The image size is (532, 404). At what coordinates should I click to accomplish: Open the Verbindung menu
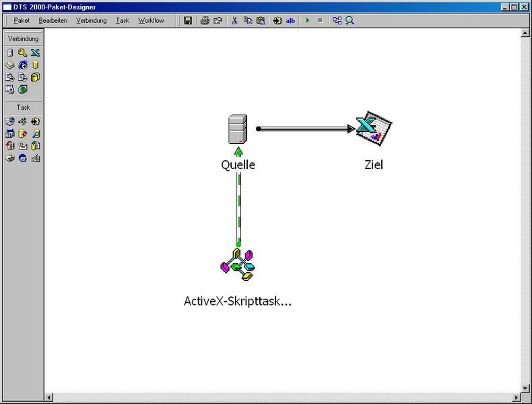(92, 21)
